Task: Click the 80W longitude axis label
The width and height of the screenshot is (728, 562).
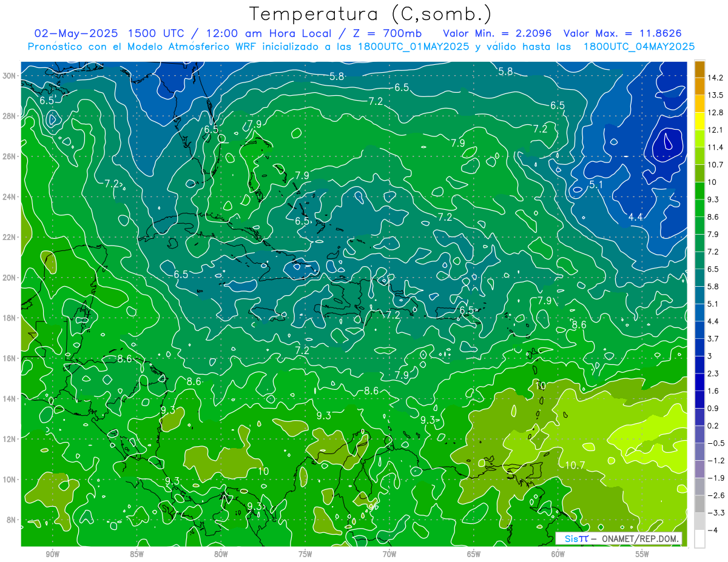Action: pyautogui.click(x=221, y=554)
